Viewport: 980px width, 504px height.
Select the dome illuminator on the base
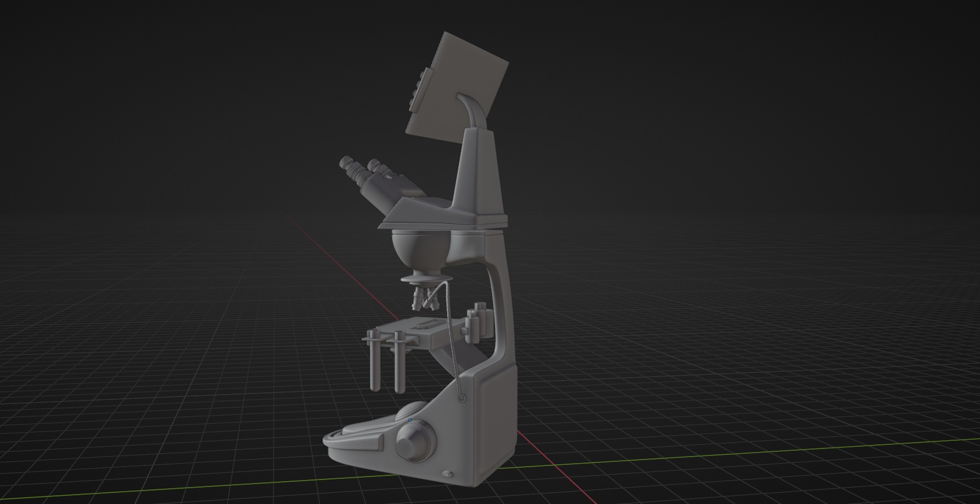point(412,410)
